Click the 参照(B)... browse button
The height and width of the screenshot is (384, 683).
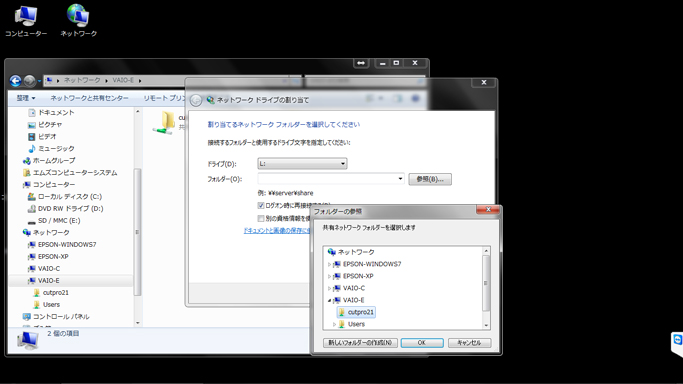coord(430,179)
